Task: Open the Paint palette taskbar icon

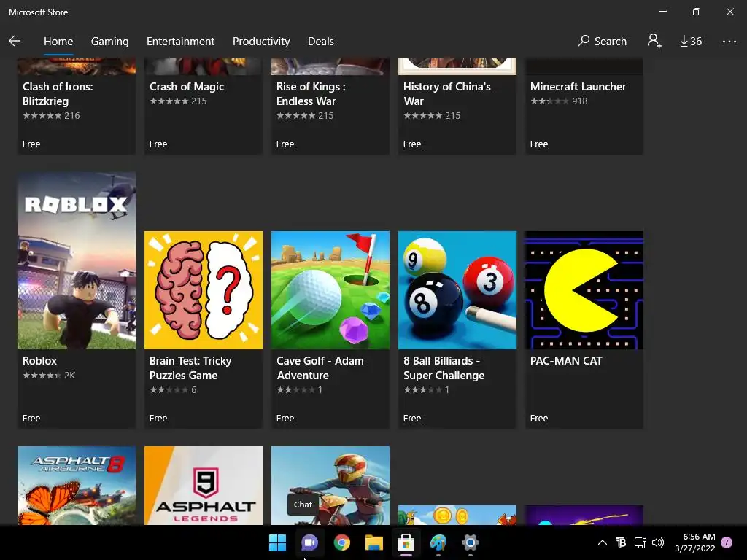Action: 438,542
